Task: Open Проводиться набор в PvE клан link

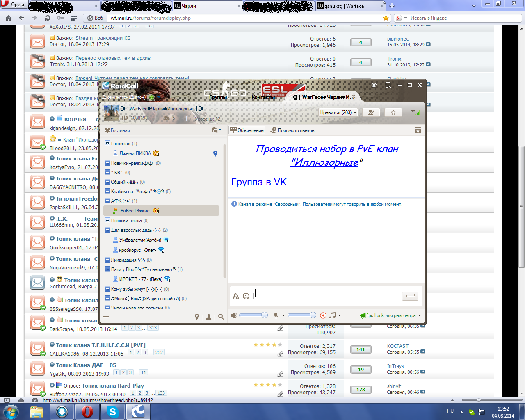Action: tap(326, 155)
